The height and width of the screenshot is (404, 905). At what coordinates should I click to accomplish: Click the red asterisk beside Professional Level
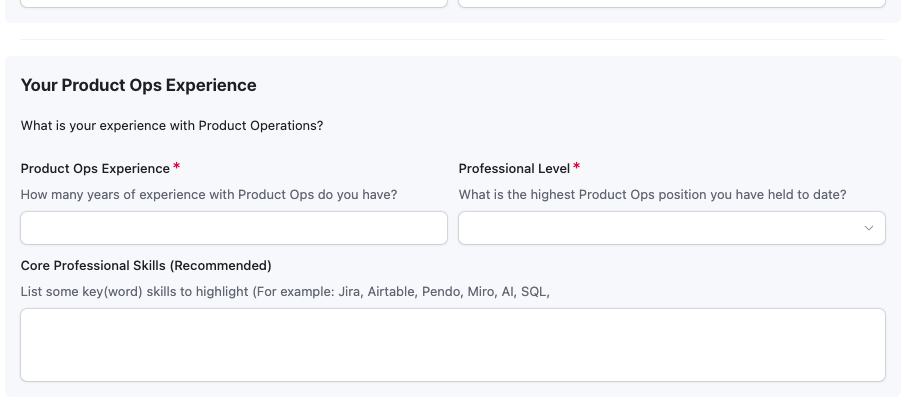pyautogui.click(x=577, y=167)
